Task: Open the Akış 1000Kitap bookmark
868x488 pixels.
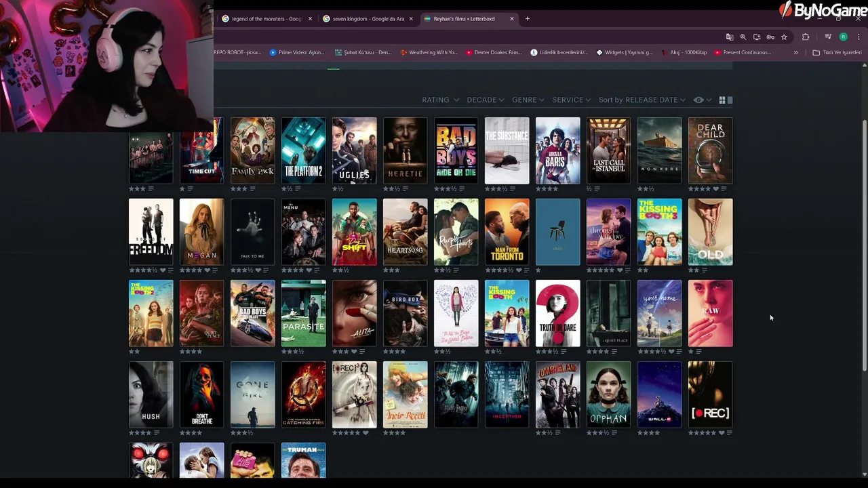Action: [684, 52]
